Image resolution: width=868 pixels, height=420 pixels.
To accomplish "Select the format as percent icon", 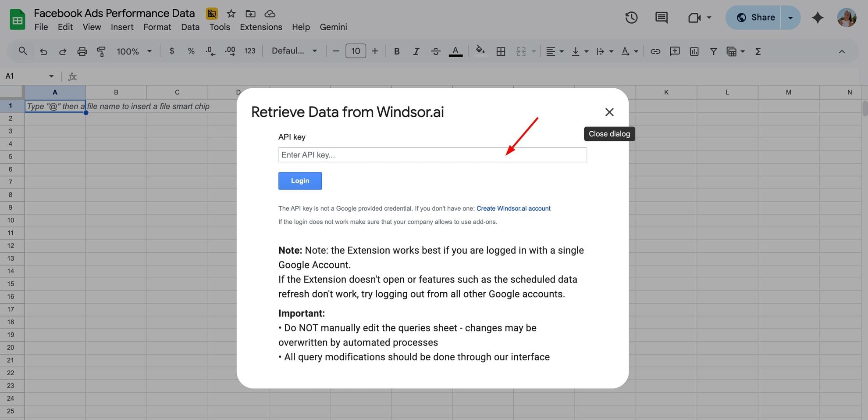I will tap(191, 51).
